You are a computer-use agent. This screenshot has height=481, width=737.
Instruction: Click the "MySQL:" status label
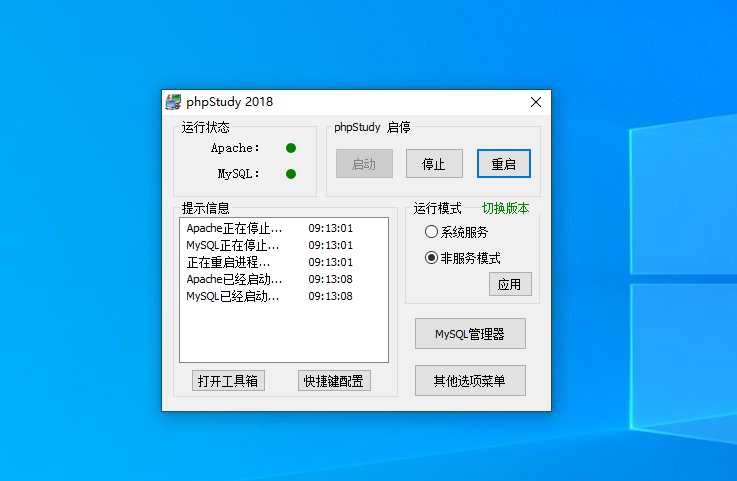[238, 174]
